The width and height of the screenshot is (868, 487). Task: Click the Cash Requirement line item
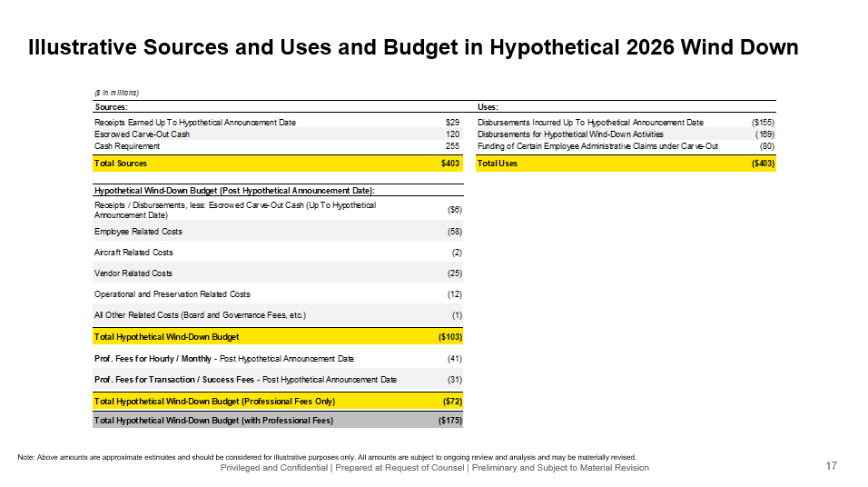click(x=127, y=146)
